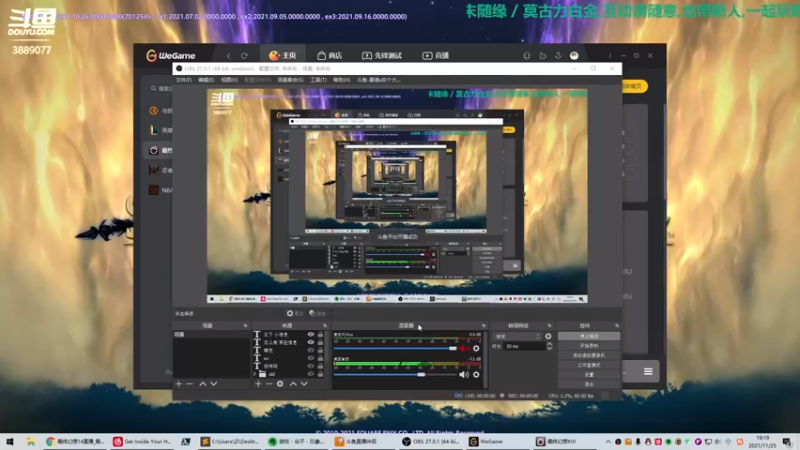Add a new scene with plus

point(179,384)
